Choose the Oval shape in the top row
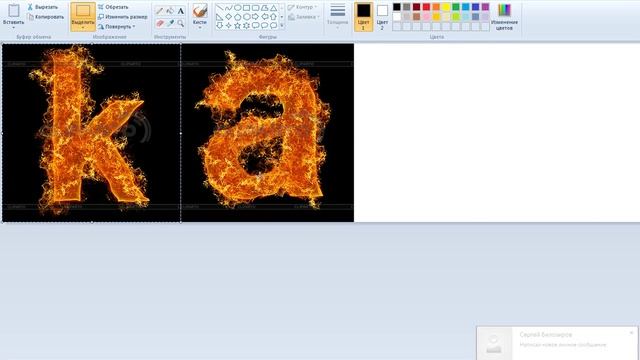Viewport: 640px width, 360px height. coord(238,8)
